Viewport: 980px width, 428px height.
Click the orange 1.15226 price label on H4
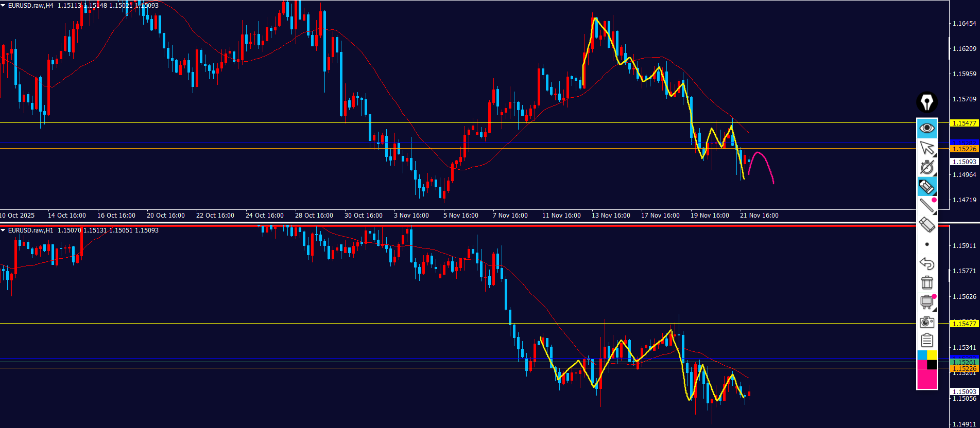click(964, 149)
